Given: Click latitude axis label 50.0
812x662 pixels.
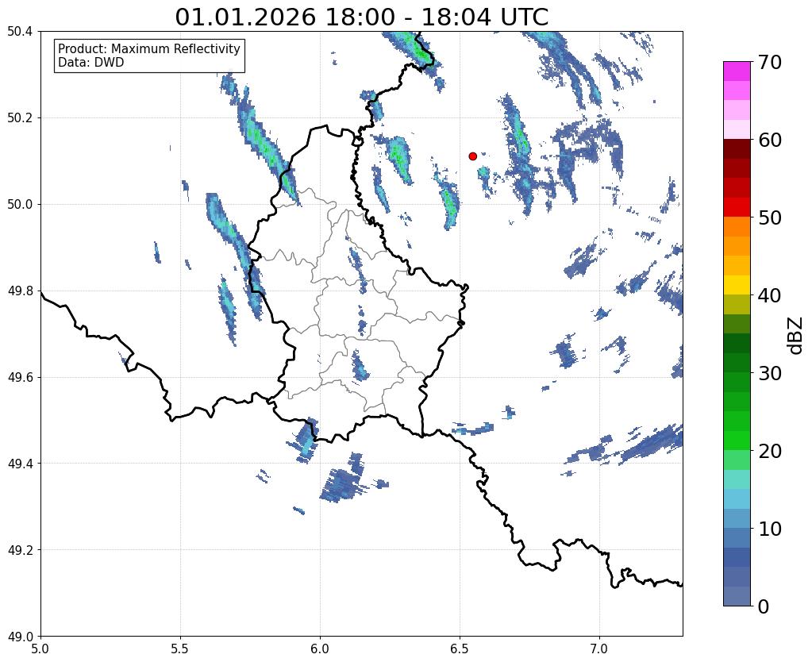Looking at the screenshot, I should pos(20,204).
